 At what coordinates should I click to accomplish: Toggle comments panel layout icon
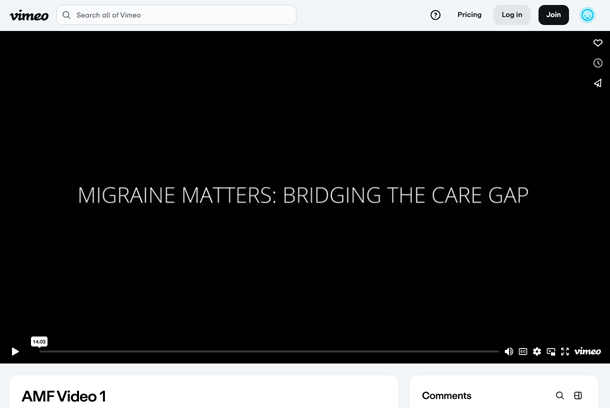578,396
